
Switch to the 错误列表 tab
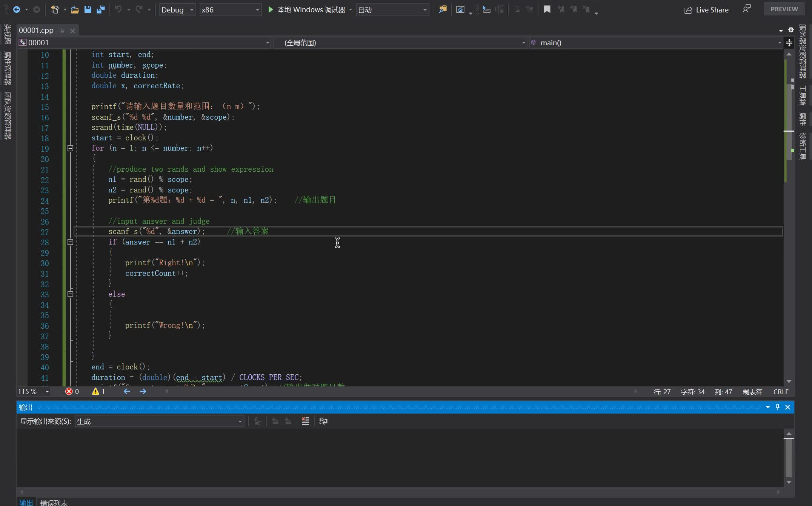(54, 502)
